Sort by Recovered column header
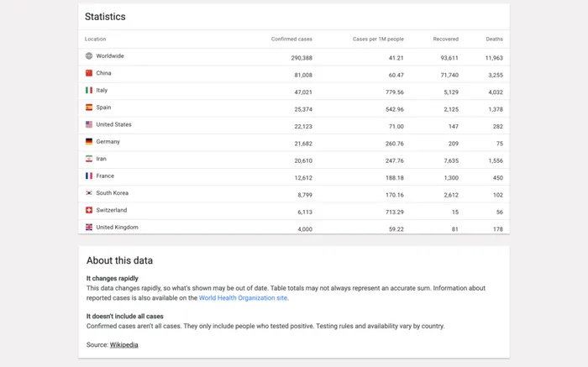Viewport: 588px width, 367px height. tap(445, 39)
